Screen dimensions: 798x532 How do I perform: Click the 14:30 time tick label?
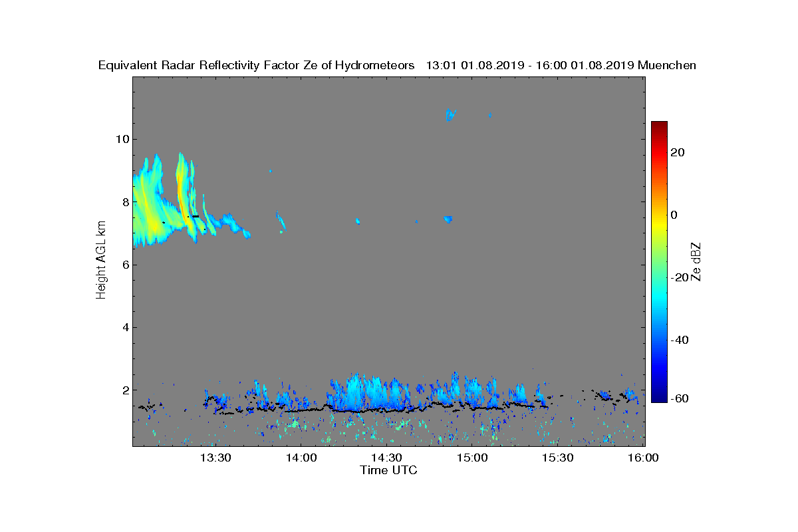click(386, 458)
